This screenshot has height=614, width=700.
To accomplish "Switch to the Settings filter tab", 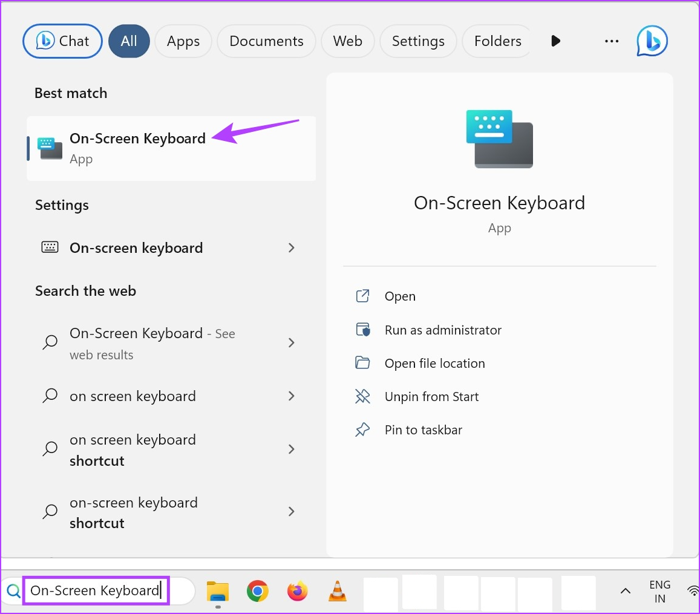I will point(418,41).
